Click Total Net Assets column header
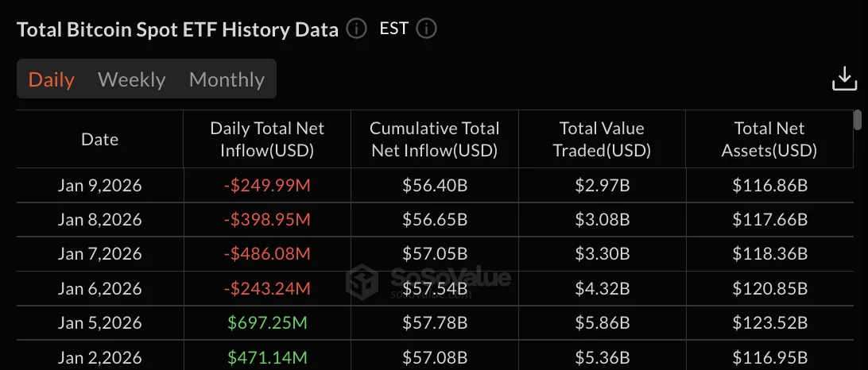Screen dimensions: 868x370 (x=769, y=139)
